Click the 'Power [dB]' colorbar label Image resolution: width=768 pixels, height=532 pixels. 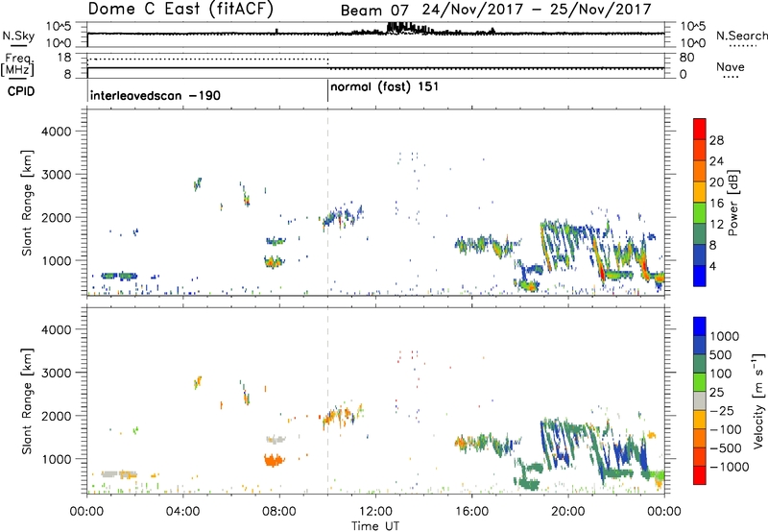pyautogui.click(x=732, y=203)
